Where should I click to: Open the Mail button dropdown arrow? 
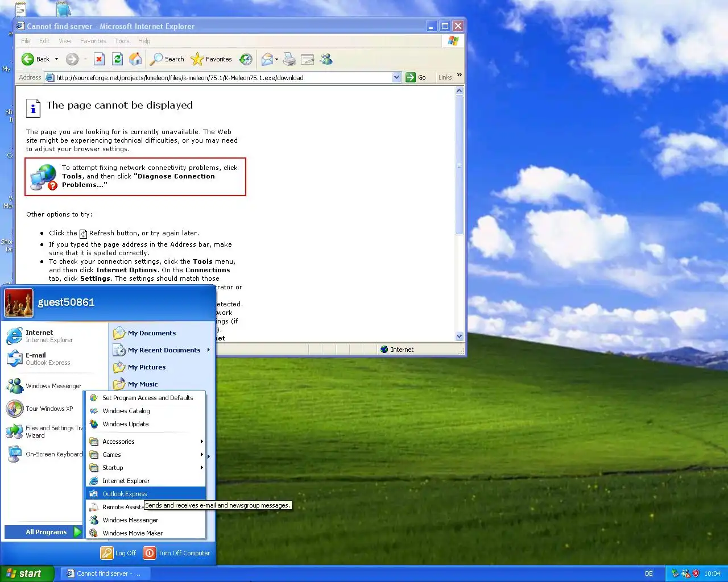(x=276, y=59)
